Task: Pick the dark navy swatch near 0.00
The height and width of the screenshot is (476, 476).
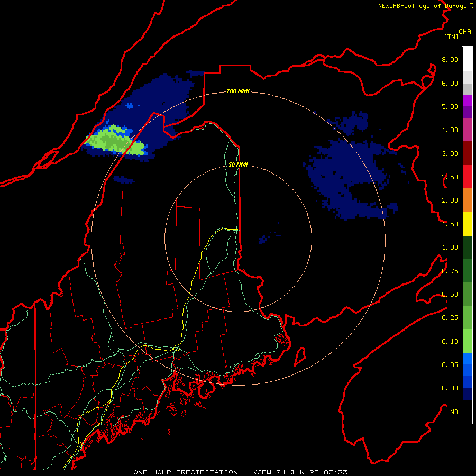Action: [467, 394]
